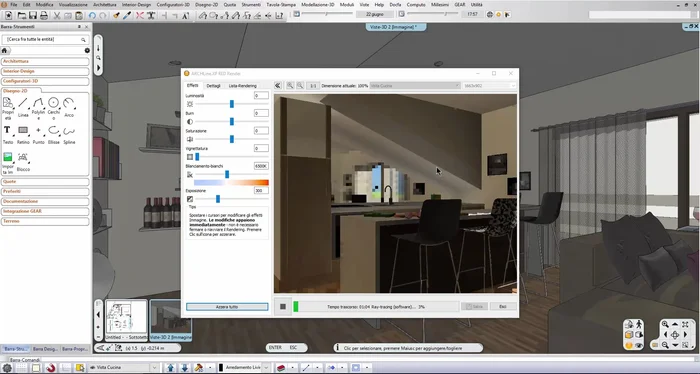This screenshot has width=700, height=374.
Task: Open the File menu
Action: pos(13,4)
